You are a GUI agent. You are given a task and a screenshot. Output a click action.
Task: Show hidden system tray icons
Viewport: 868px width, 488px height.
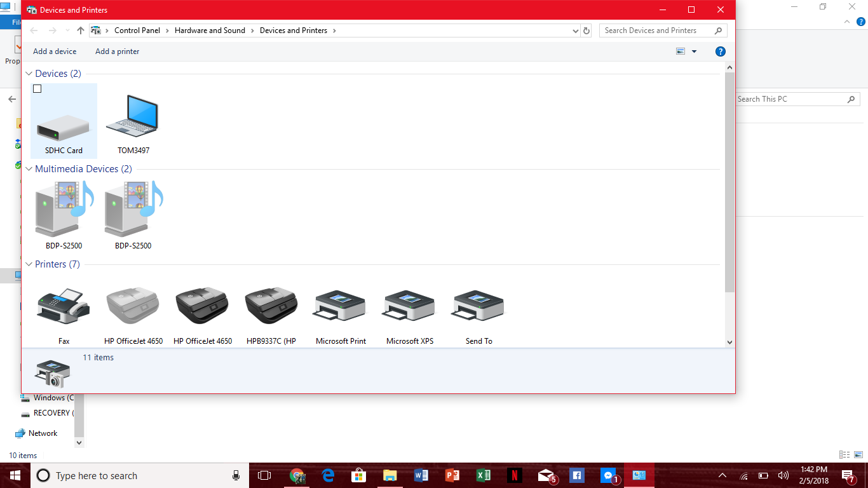click(722, 475)
